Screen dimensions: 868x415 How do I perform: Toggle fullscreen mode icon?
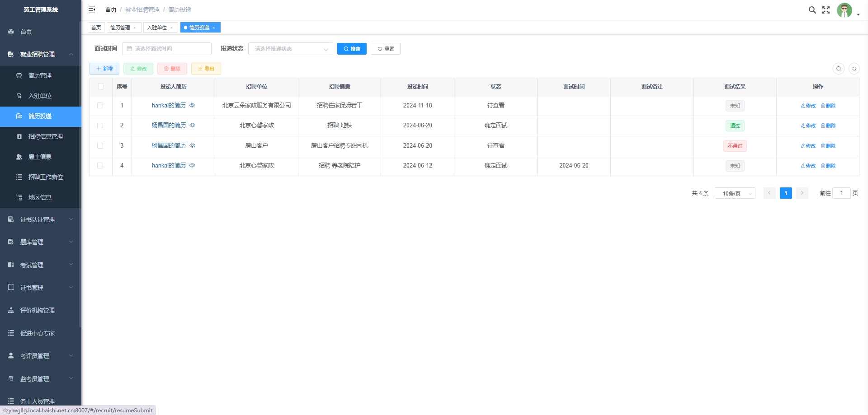826,10
